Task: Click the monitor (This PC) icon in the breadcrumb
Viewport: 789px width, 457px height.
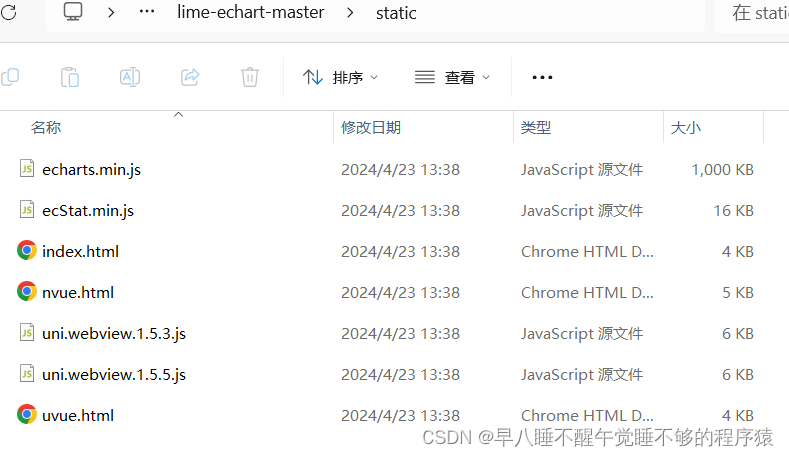Action: coord(73,12)
